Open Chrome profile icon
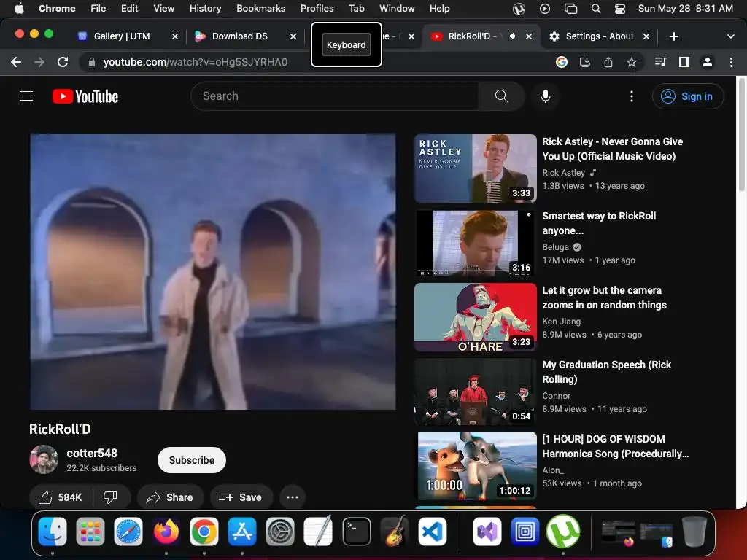 pos(708,62)
